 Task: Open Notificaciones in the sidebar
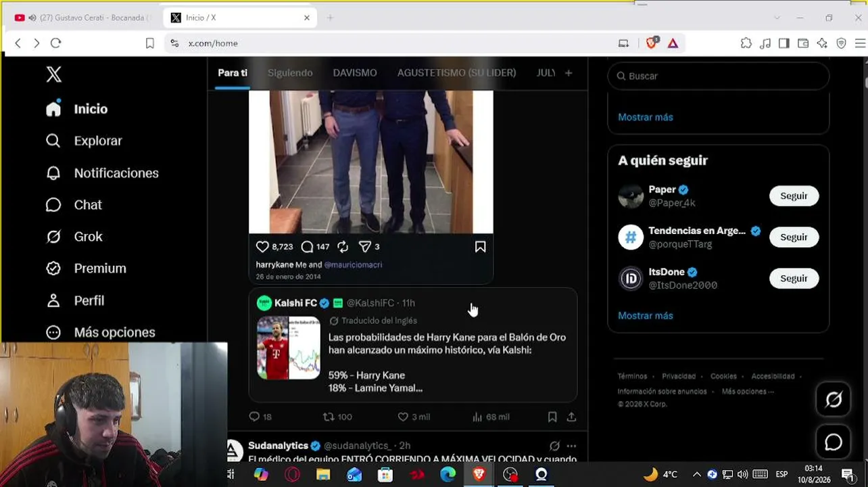tap(102, 173)
